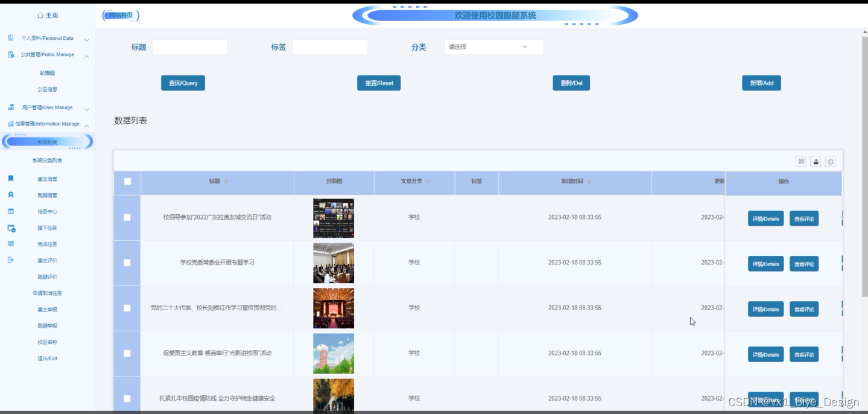This screenshot has width=868, height=414.
Task: Sort by 文章分类 using its sort arrows
Action: tap(428, 182)
